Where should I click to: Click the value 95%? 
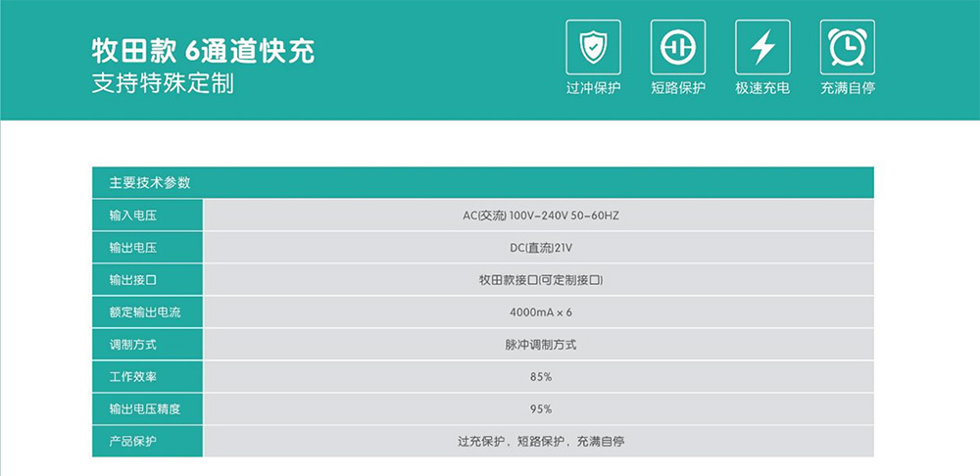[x=541, y=409]
